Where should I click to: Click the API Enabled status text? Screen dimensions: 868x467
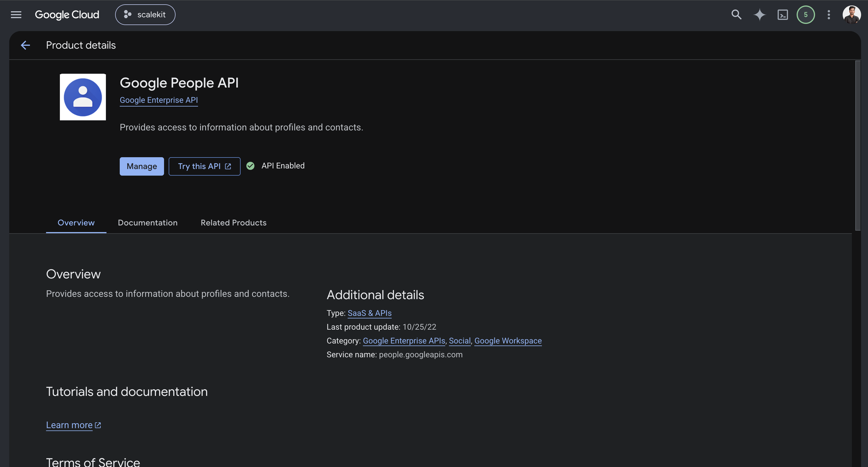[283, 166]
